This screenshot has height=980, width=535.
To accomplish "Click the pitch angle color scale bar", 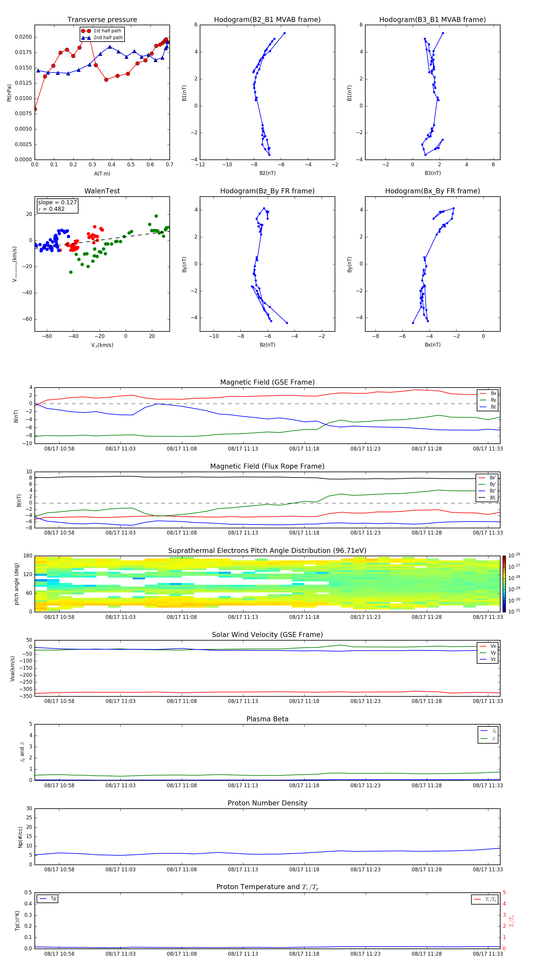I will pyautogui.click(x=504, y=584).
